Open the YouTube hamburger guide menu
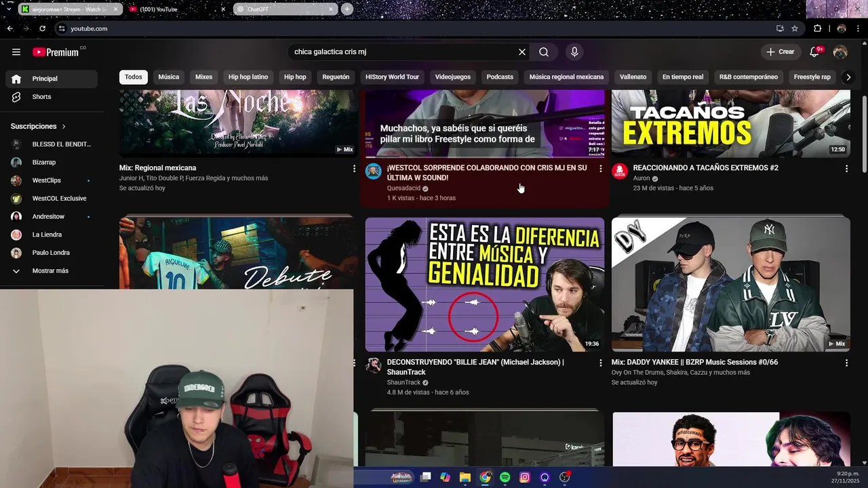868x488 pixels. tap(16, 52)
